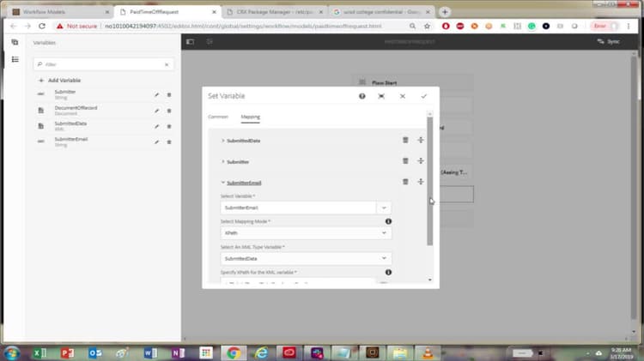Delete the DocumentOfRecord variable
This screenshot has width=644, height=361.
coord(169,111)
